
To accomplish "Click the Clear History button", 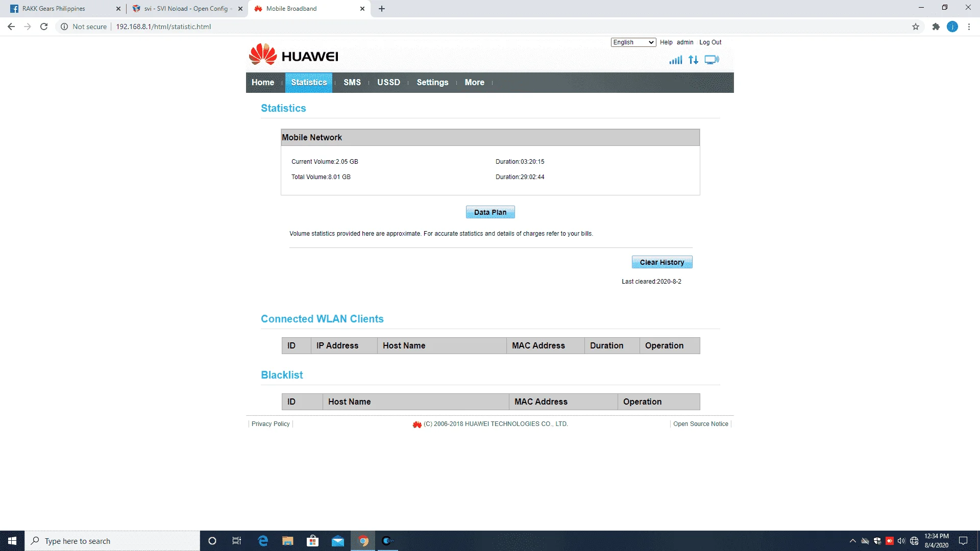I will point(662,262).
